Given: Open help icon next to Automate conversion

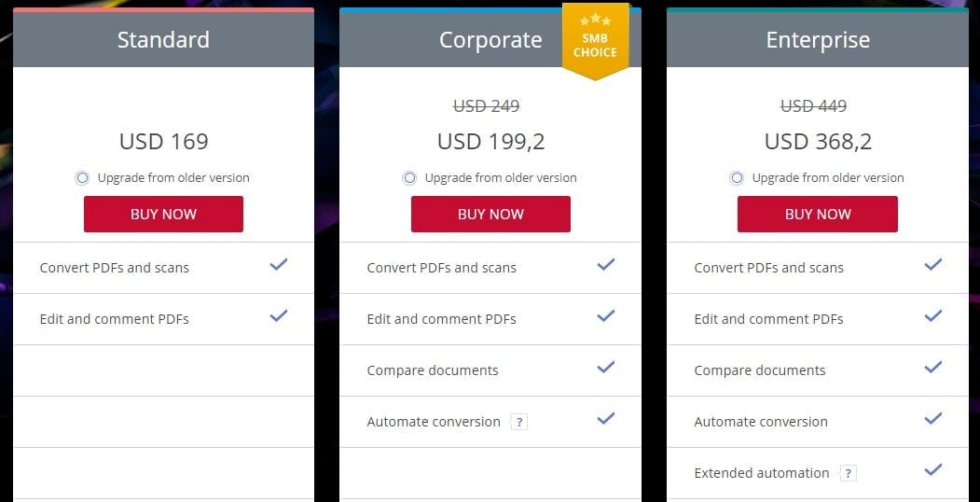Looking at the screenshot, I should (519, 422).
